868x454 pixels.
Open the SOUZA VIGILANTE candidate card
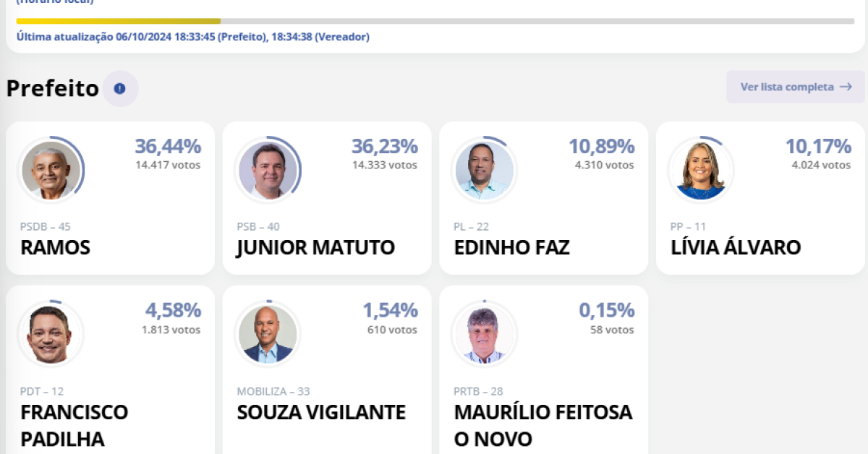tap(326, 376)
